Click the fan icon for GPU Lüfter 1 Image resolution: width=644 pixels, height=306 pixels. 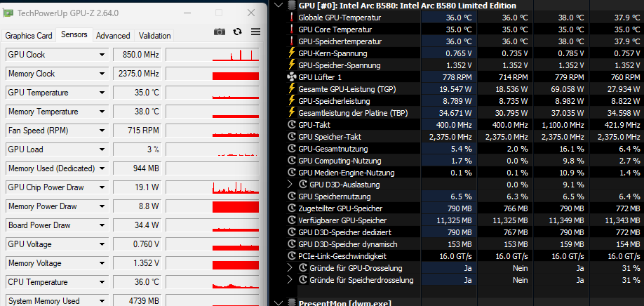tap(291, 77)
